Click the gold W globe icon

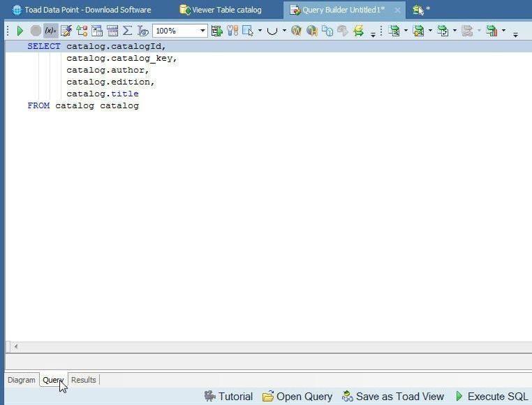pos(296,31)
